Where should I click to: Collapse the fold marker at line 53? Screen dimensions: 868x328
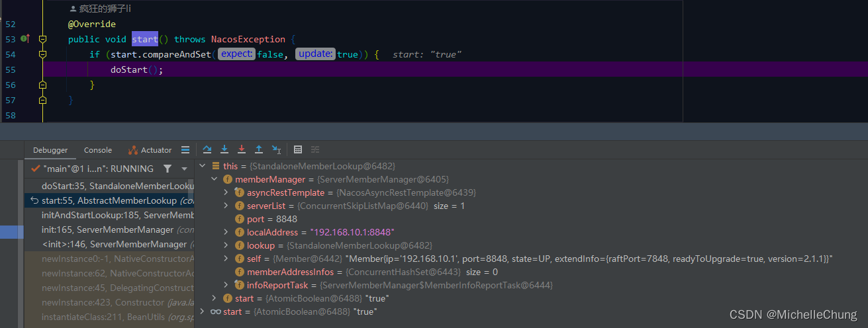42,39
